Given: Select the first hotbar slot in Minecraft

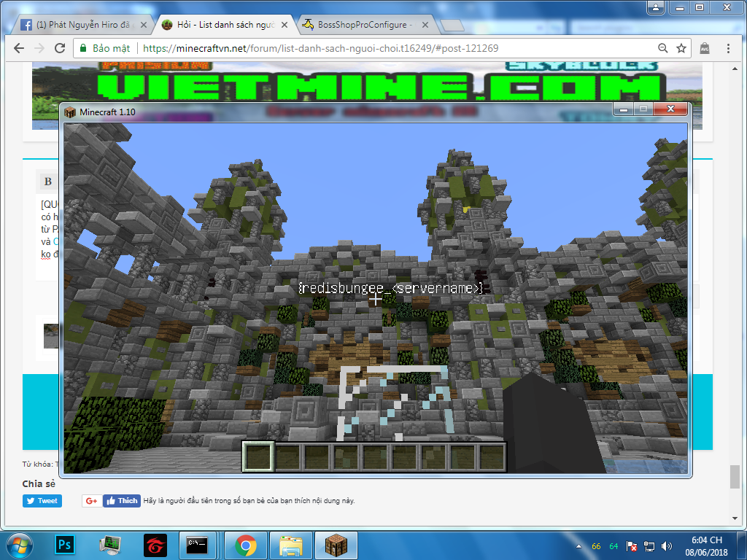Looking at the screenshot, I should pos(258,456).
